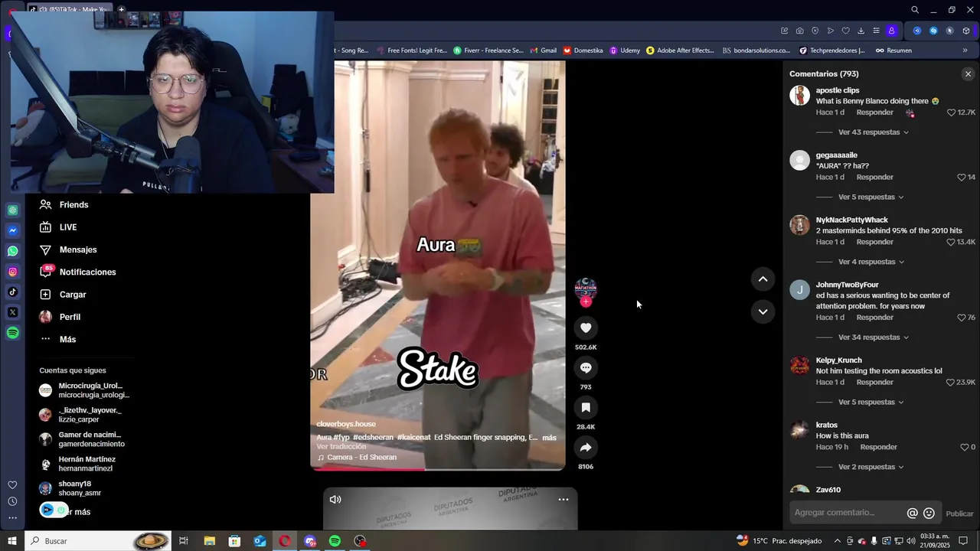
Task: Open emoji picker in comment box
Action: point(929,514)
